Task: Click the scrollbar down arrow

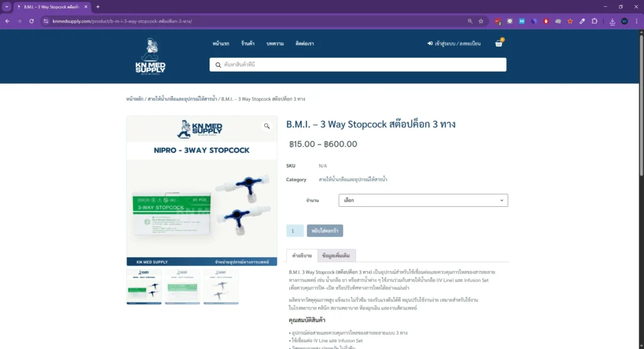Action: point(641,346)
